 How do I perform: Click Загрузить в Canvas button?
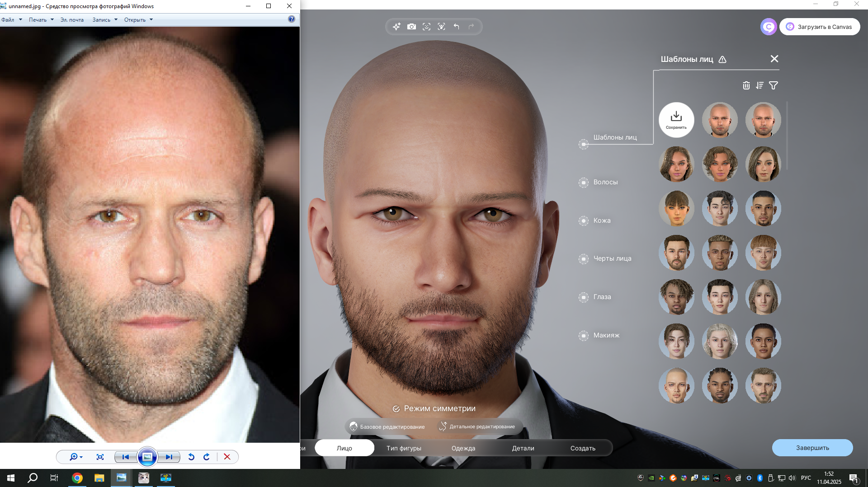pos(820,27)
